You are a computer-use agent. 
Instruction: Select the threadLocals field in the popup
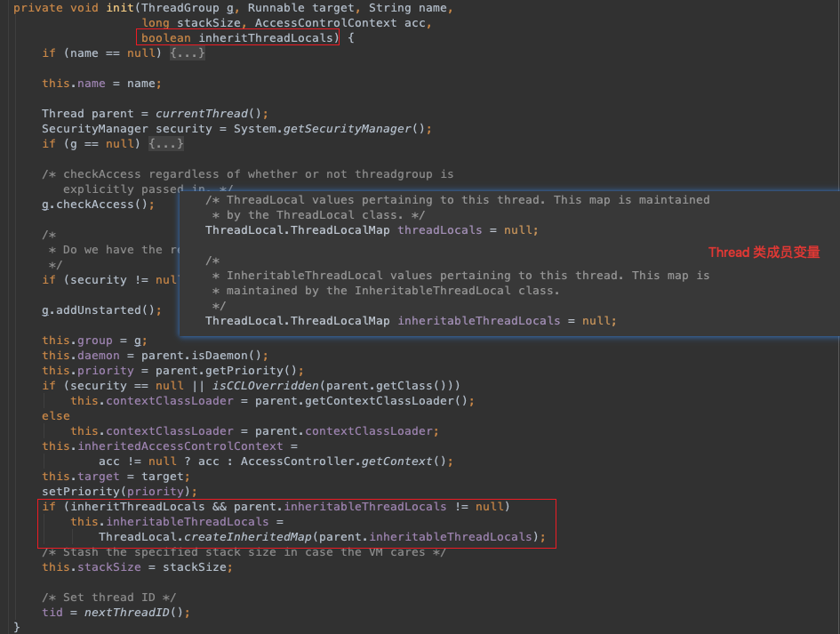[x=439, y=229]
